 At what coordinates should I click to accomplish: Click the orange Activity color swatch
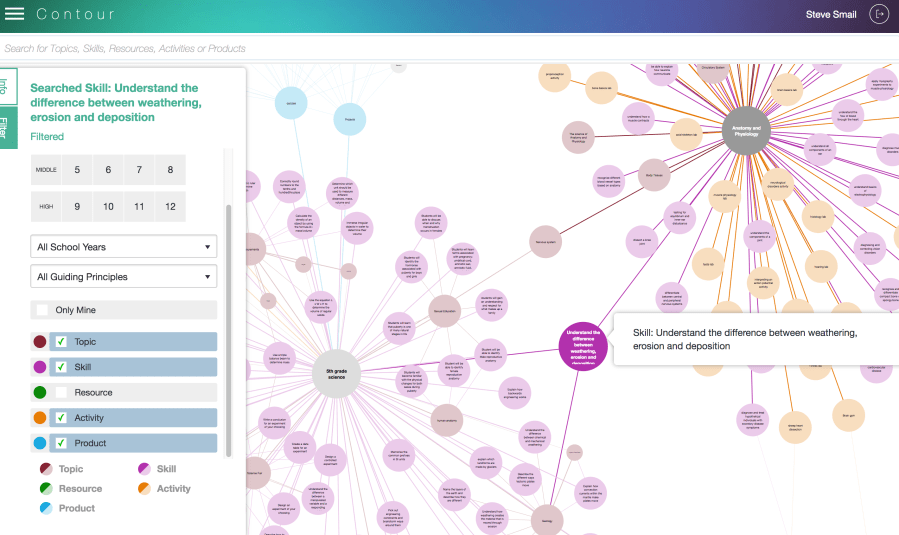39,418
